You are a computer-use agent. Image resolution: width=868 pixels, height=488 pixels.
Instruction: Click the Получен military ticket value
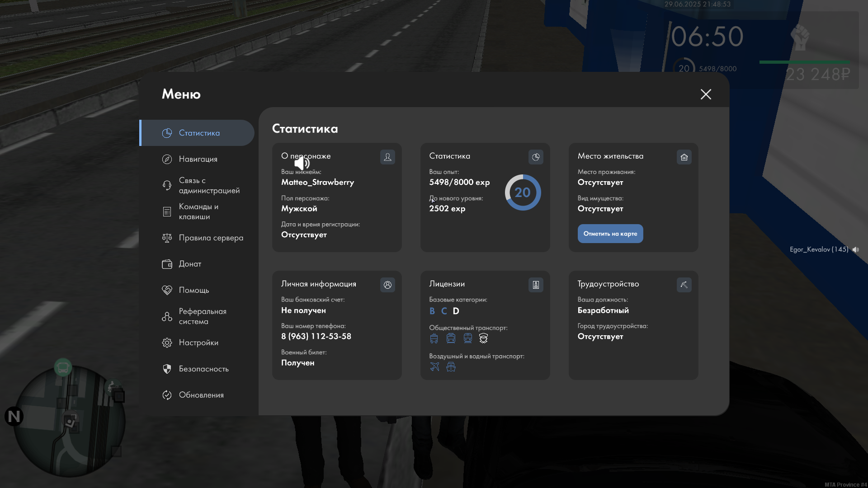click(297, 363)
